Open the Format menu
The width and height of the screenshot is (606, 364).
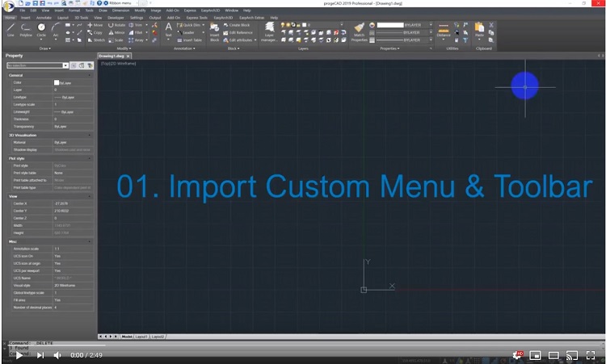click(x=74, y=10)
